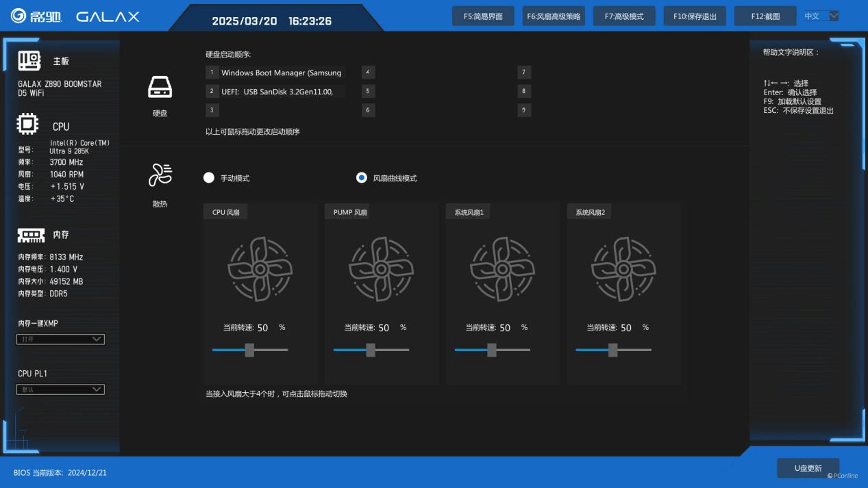Click the memory module icon

31,235
